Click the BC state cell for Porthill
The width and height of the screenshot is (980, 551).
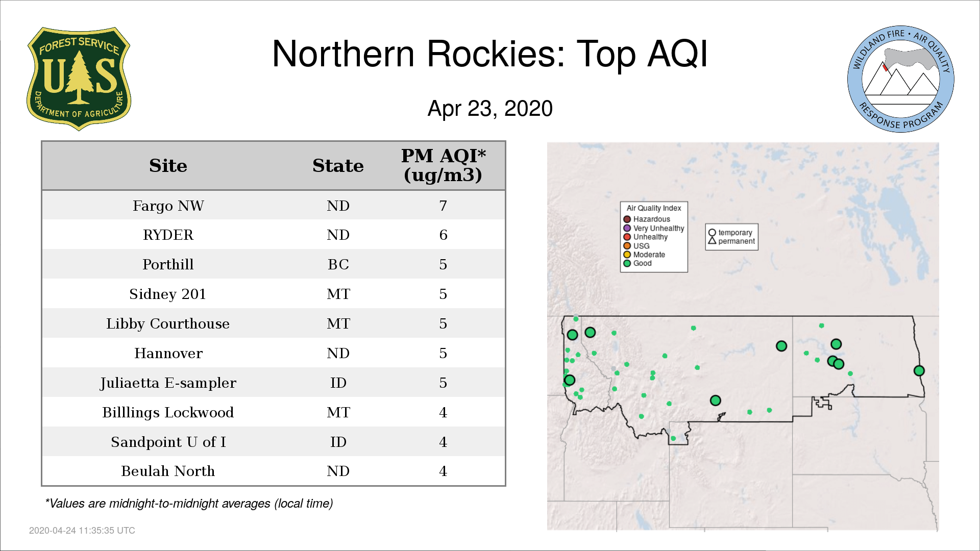click(x=338, y=265)
